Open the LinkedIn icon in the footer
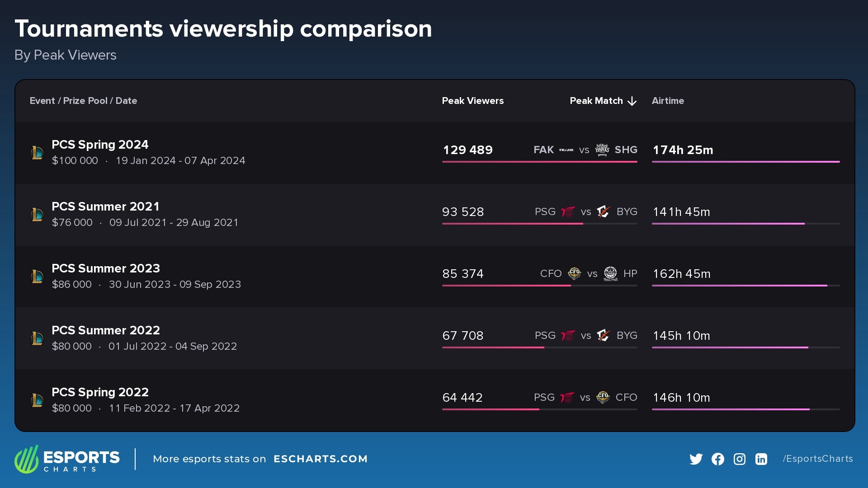This screenshot has width=868, height=488. tap(761, 459)
